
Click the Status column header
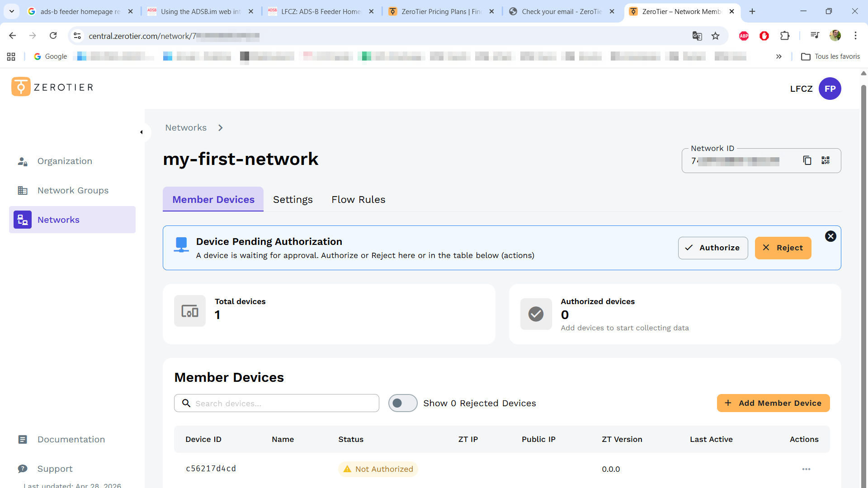pos(351,439)
